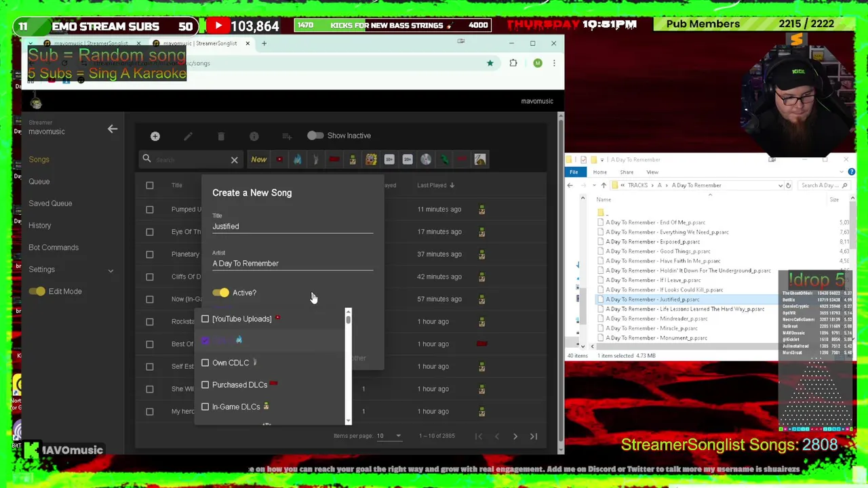Image resolution: width=868 pixels, height=488 pixels.
Task: Open the Songs page in sidebar
Action: click(x=39, y=159)
